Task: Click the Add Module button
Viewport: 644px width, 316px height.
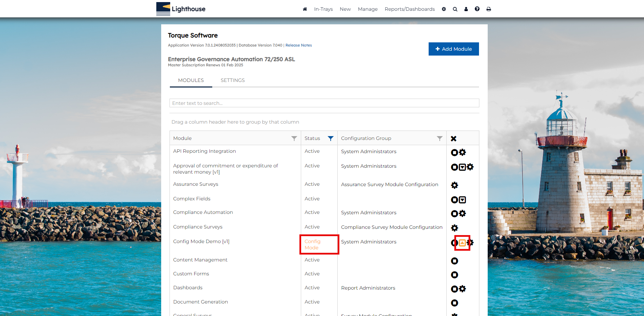Action: coord(454,49)
